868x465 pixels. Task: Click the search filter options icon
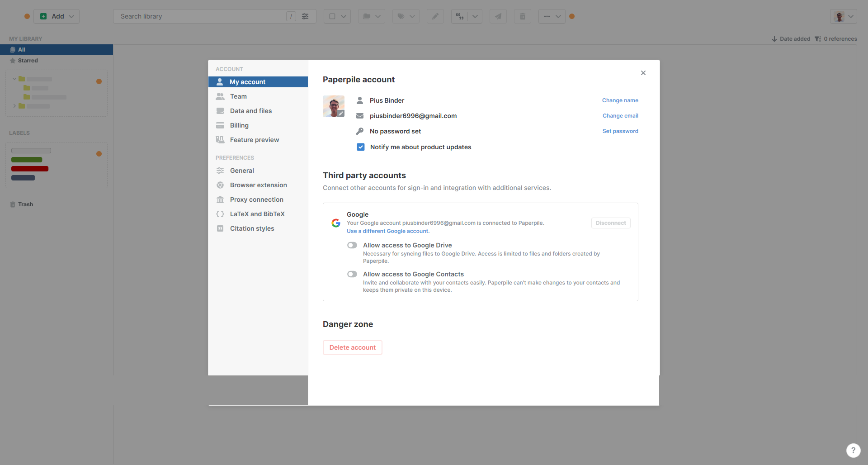305,16
